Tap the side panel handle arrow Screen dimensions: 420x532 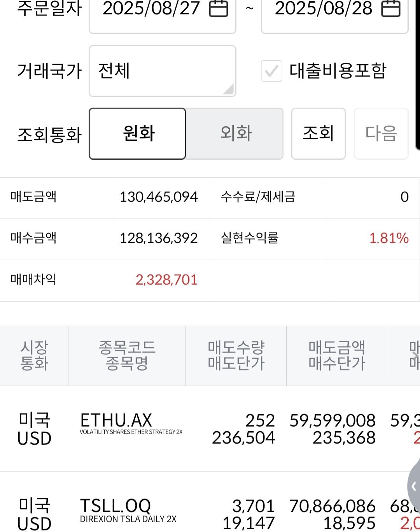[413, 486]
